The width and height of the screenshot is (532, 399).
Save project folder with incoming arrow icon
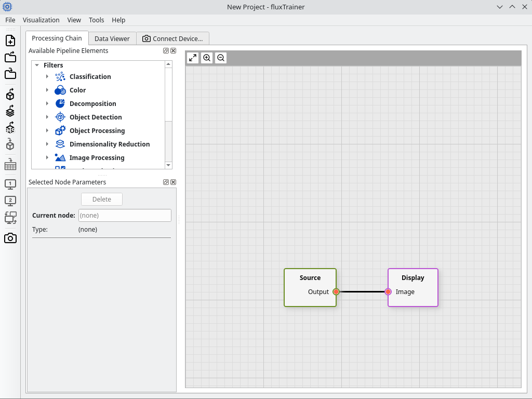coord(10,74)
